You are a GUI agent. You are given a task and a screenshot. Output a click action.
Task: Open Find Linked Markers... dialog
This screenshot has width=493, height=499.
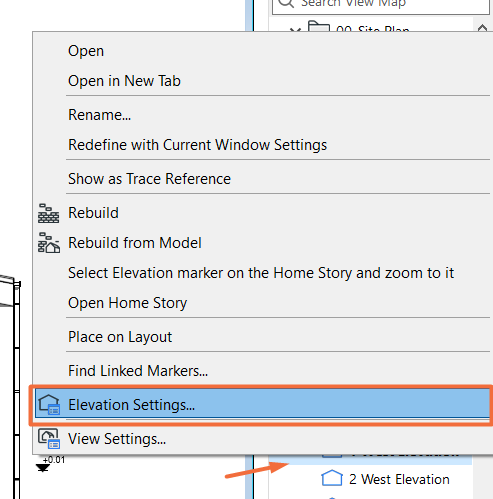(138, 371)
